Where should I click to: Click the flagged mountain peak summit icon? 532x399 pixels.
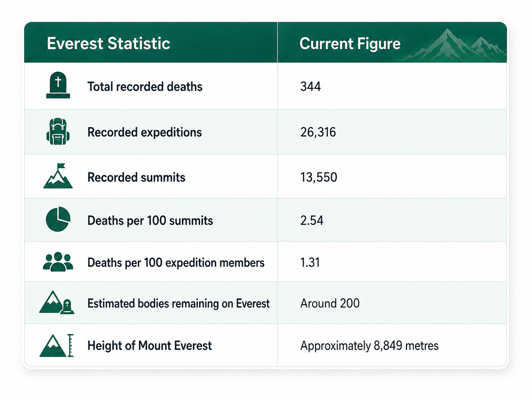coord(58,176)
